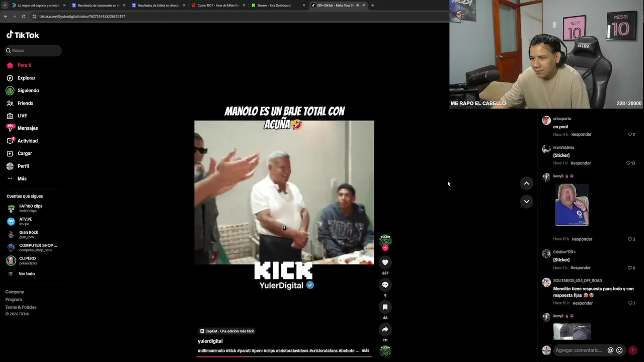The width and height of the screenshot is (644, 362).
Task: Click the Agregar comentario field
Action: click(579, 350)
